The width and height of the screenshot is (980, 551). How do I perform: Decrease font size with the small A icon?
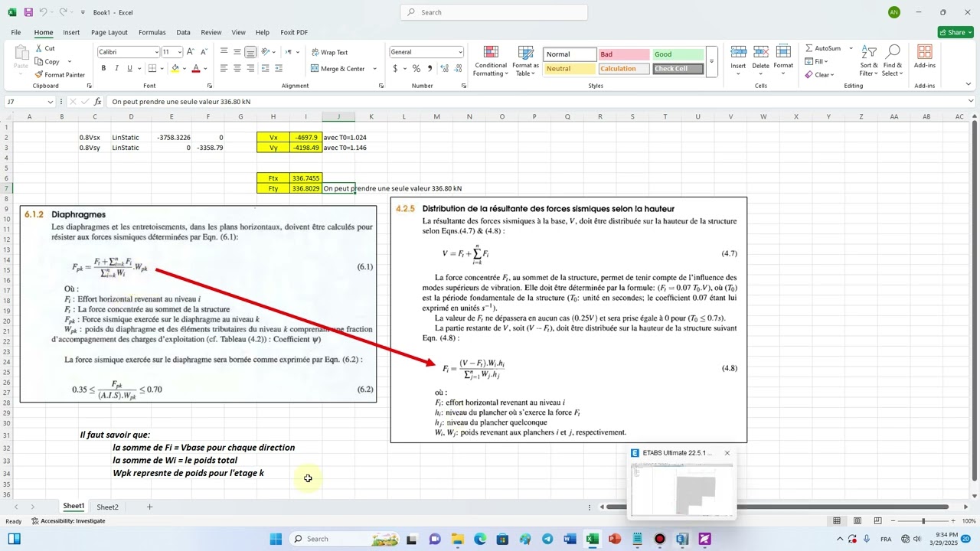(x=204, y=52)
